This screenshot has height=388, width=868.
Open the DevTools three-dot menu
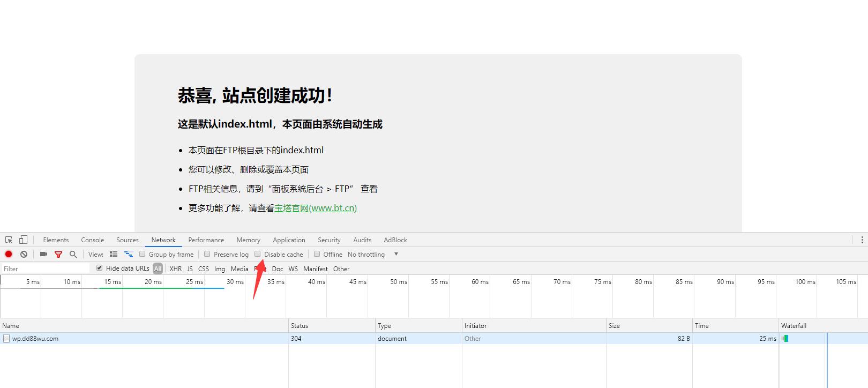[x=862, y=240]
